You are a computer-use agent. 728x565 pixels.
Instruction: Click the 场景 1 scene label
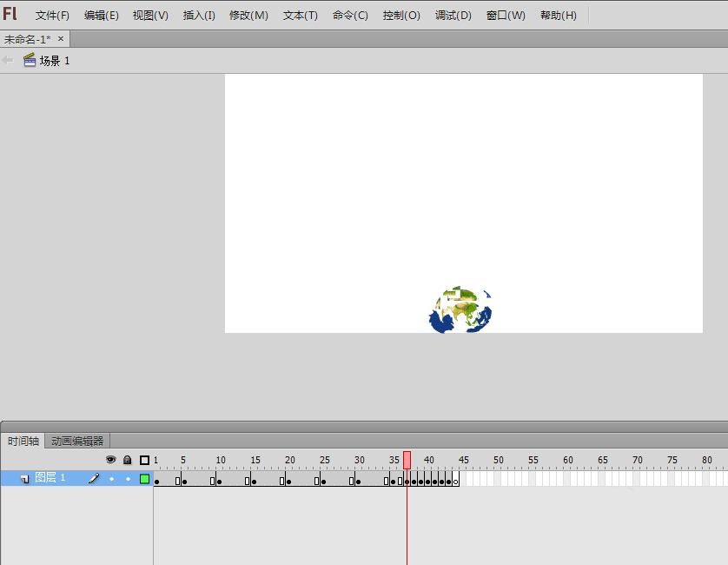pyautogui.click(x=55, y=61)
